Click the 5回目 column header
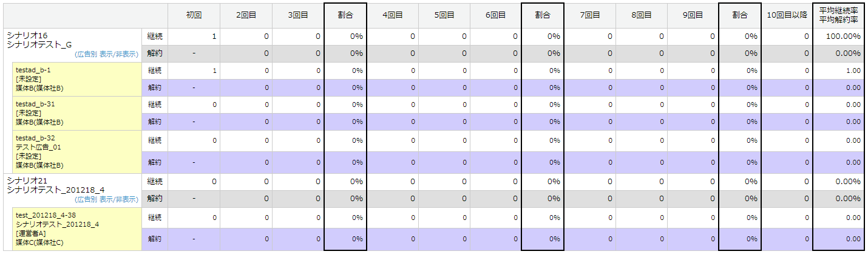This screenshot has height=254, width=868. 444,15
